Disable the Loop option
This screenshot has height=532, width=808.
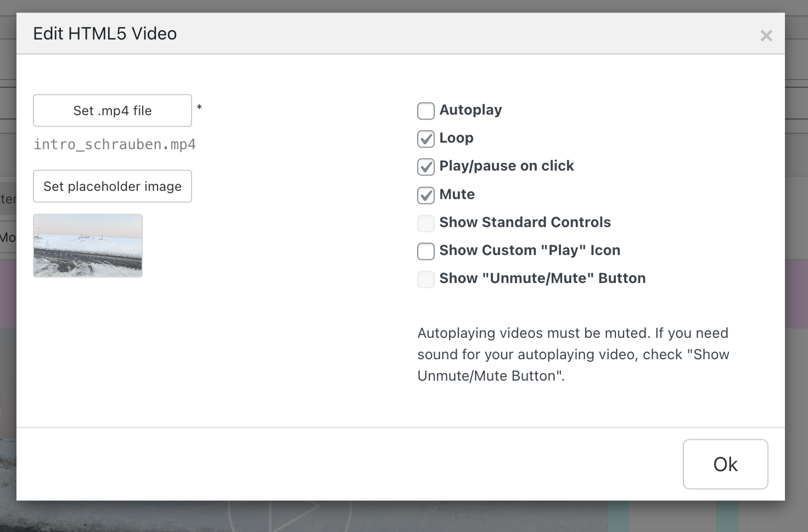[x=425, y=139]
